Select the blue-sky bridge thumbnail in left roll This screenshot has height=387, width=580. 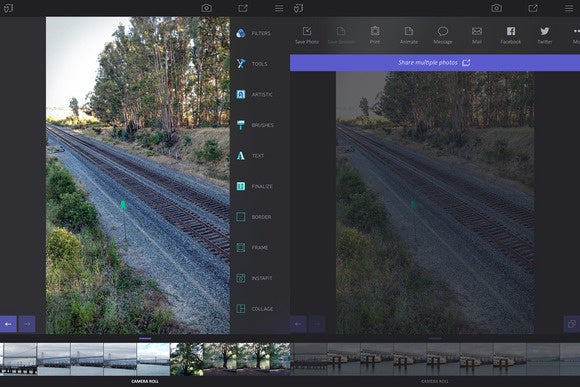pyautogui.click(x=153, y=359)
